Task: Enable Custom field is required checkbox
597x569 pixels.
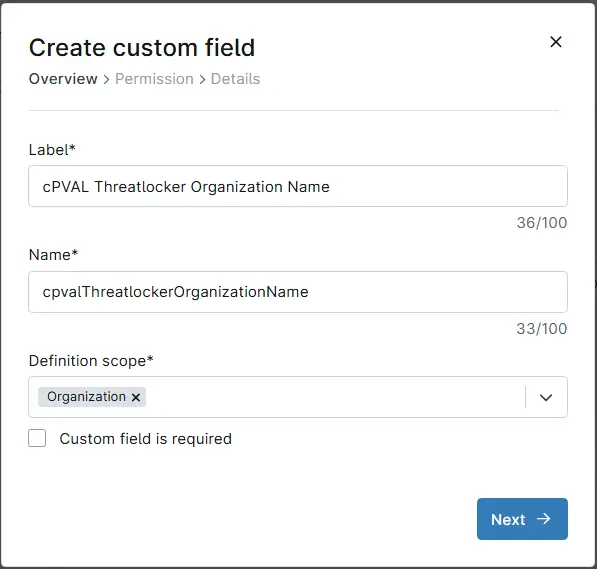Action: pyautogui.click(x=37, y=438)
